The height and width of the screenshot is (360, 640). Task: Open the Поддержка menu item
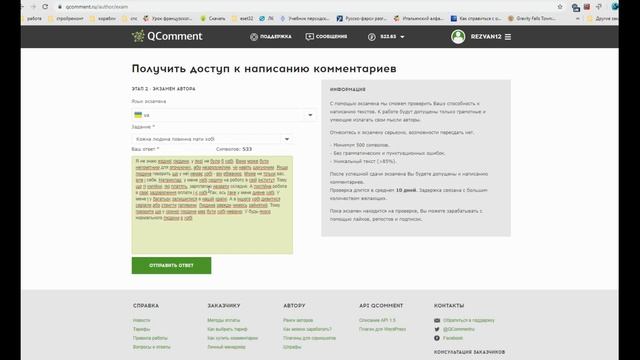(276, 37)
